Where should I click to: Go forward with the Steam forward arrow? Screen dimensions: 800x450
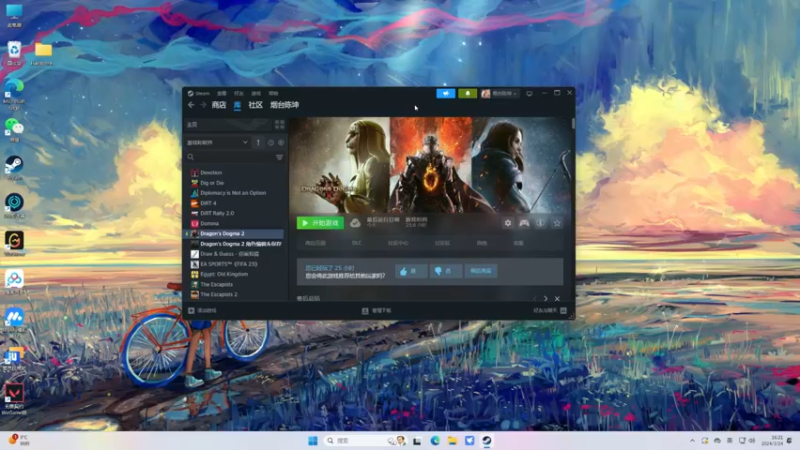(x=203, y=105)
